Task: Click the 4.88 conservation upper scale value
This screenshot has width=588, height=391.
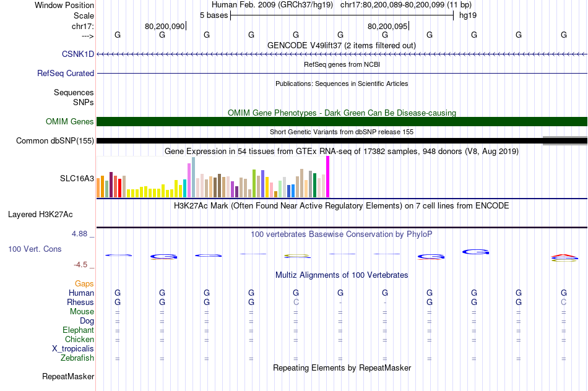Action: coord(79,234)
